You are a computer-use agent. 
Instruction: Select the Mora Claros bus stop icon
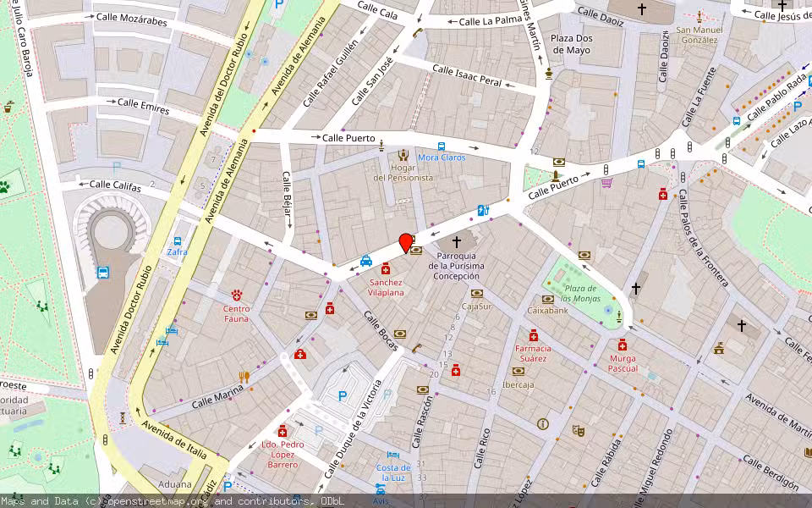coord(442,146)
